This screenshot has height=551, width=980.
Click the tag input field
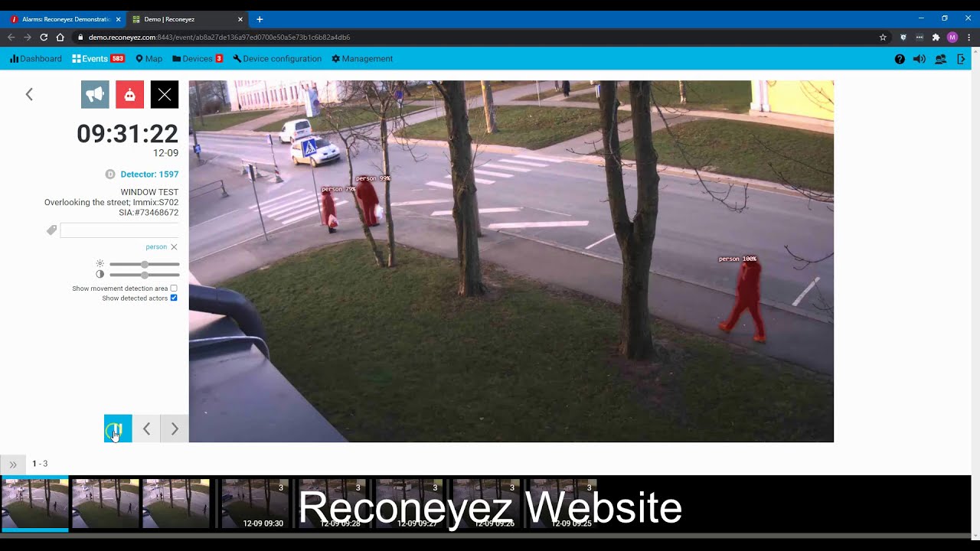119,230
